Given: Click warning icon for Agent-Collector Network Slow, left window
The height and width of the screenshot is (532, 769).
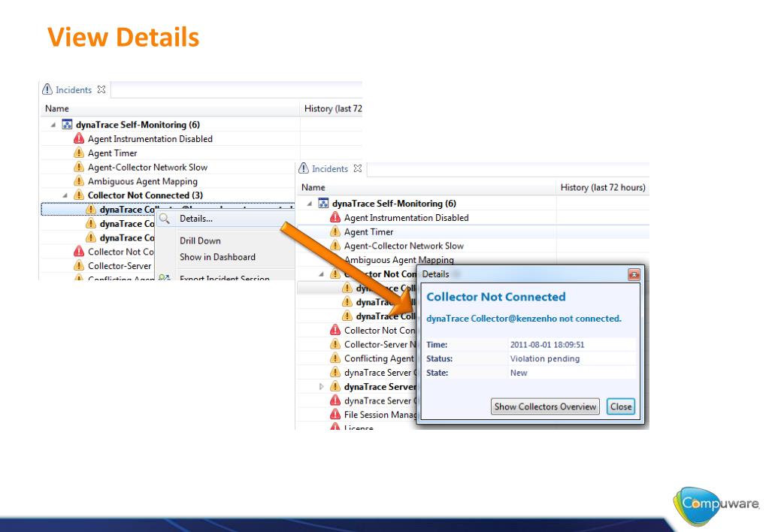Looking at the screenshot, I should pos(79,167).
